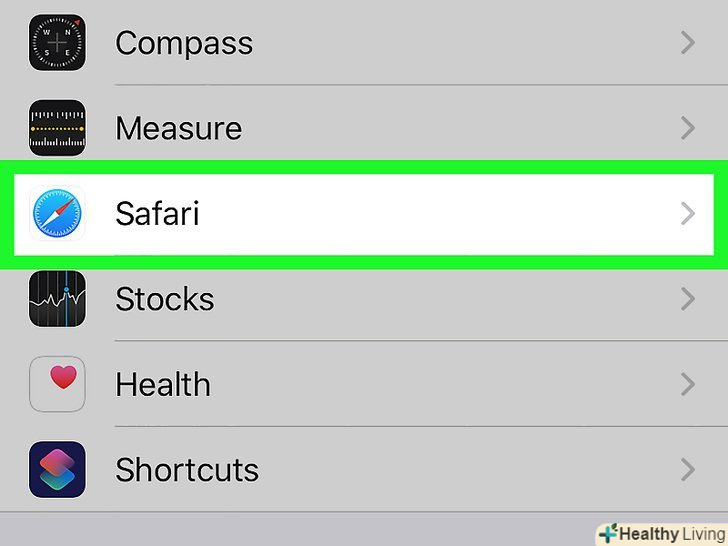Click the Stocks row chevron
This screenshot has width=728, height=546.
tap(687, 299)
